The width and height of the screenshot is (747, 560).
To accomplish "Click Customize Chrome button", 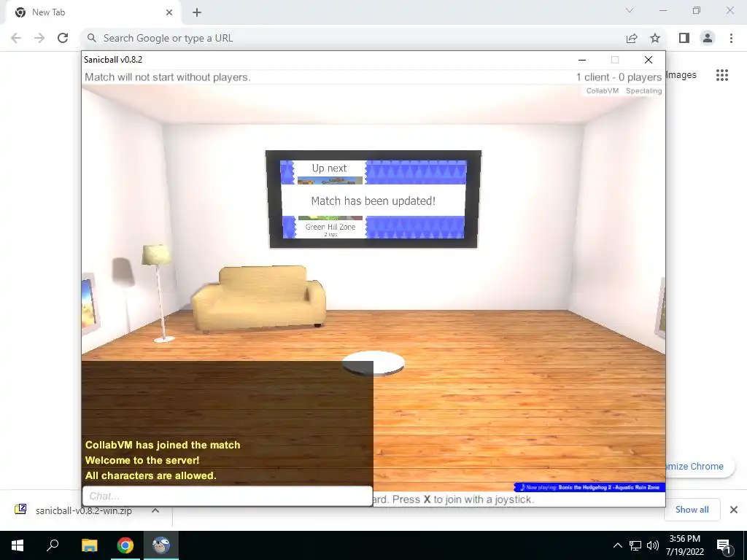I will (700, 466).
